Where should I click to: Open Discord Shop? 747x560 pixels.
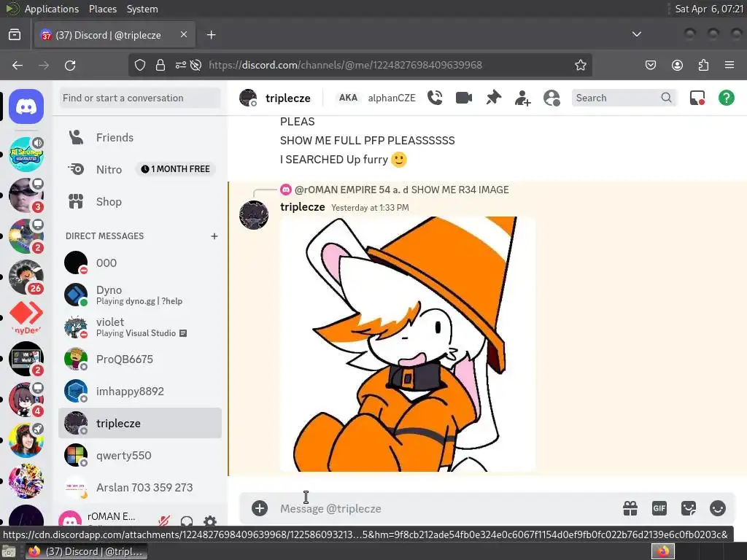point(140,202)
